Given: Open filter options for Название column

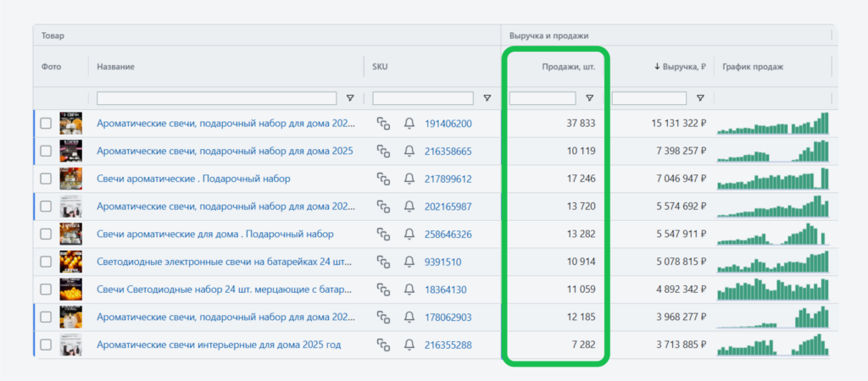Looking at the screenshot, I should (351, 98).
